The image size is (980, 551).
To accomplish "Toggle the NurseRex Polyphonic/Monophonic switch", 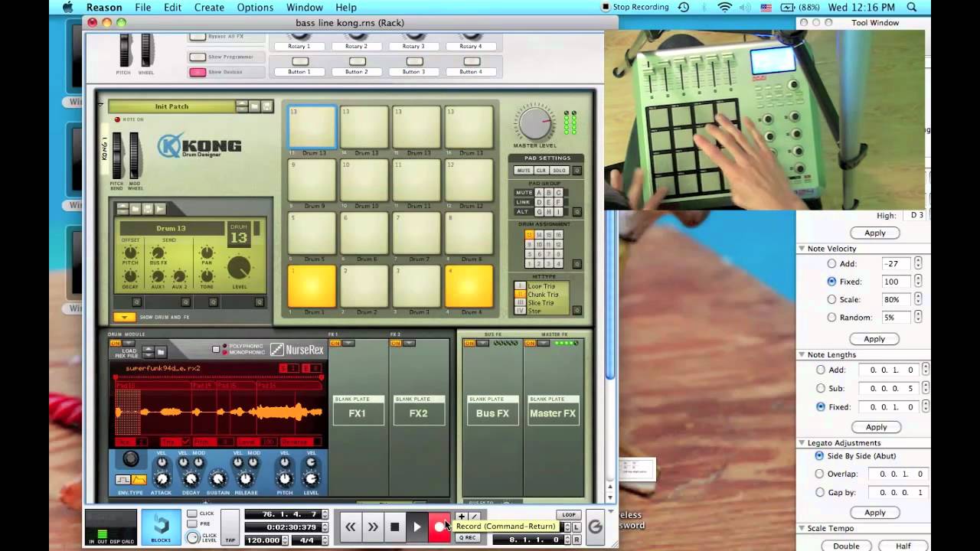I will point(216,350).
